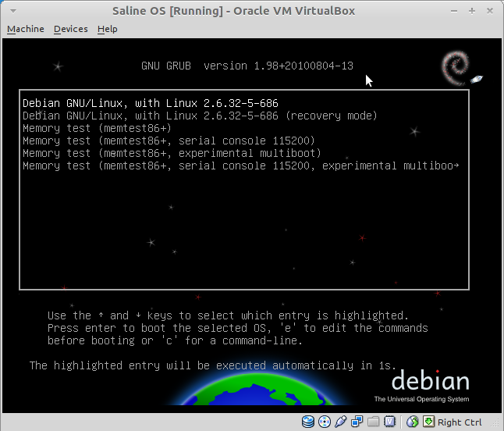Open the window menu arrow in title bar
The height and width of the screenshot is (431, 504).
tap(13, 11)
